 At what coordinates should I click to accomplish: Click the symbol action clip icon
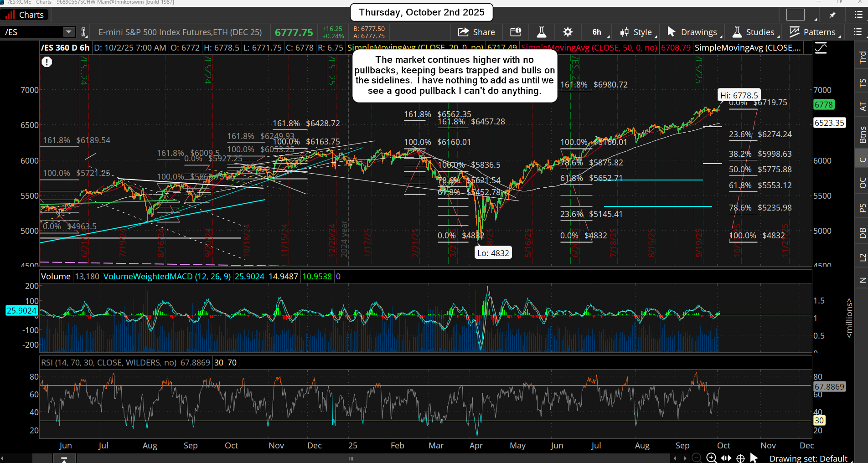tap(83, 32)
